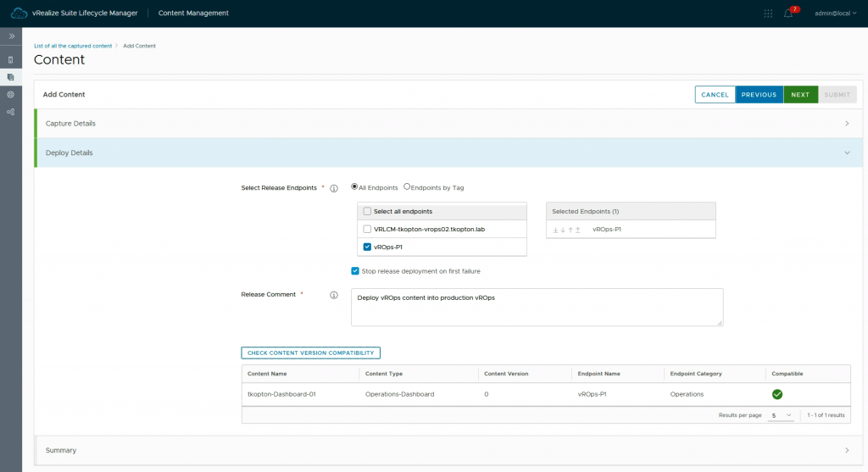Open List of all the captured content link

pyautogui.click(x=73, y=46)
